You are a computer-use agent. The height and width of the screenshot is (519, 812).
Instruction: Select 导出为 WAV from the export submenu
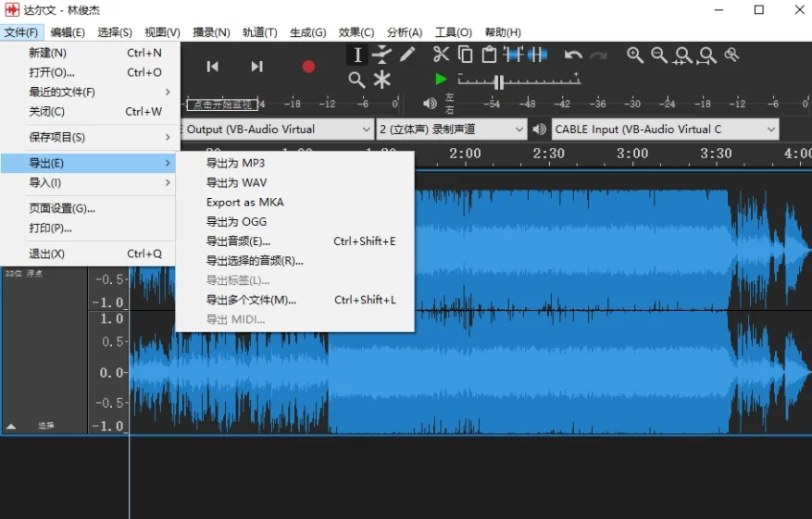[x=295, y=182]
